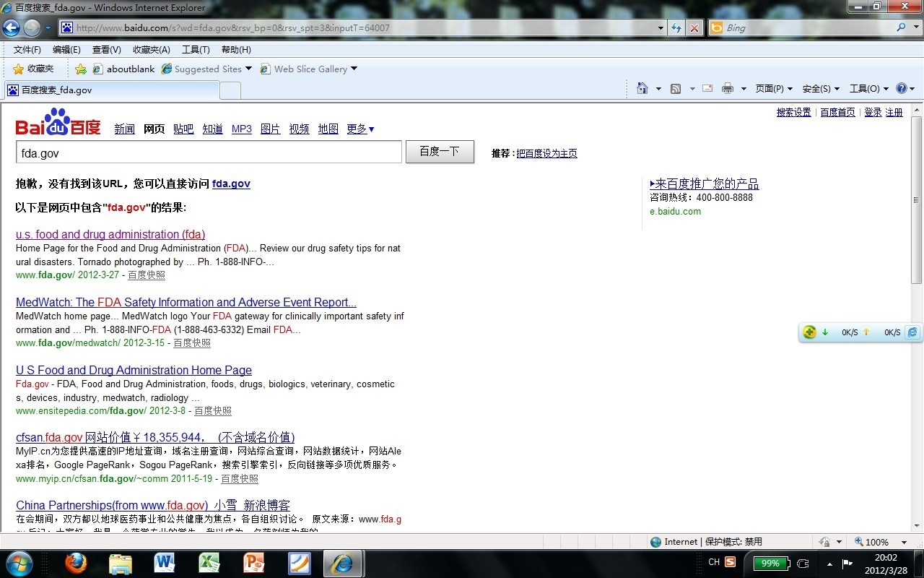Expand the Baidu 更多 dropdown
The height and width of the screenshot is (578, 924).
360,129
